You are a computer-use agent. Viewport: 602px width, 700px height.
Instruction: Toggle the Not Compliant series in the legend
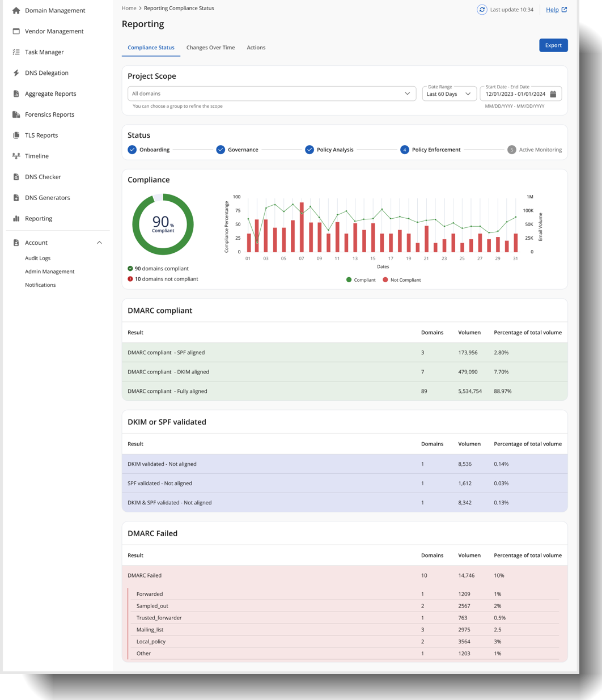coord(402,279)
